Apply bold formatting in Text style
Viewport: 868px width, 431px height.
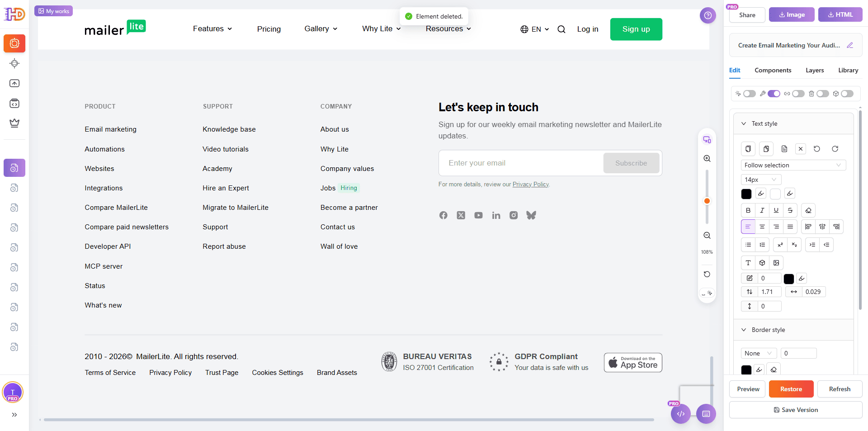[x=748, y=210]
